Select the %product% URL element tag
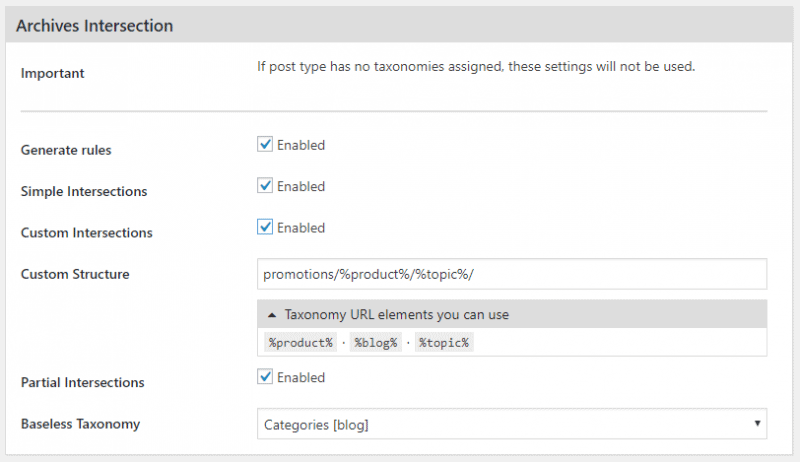Viewport: 800px width, 462px height. pyautogui.click(x=301, y=343)
